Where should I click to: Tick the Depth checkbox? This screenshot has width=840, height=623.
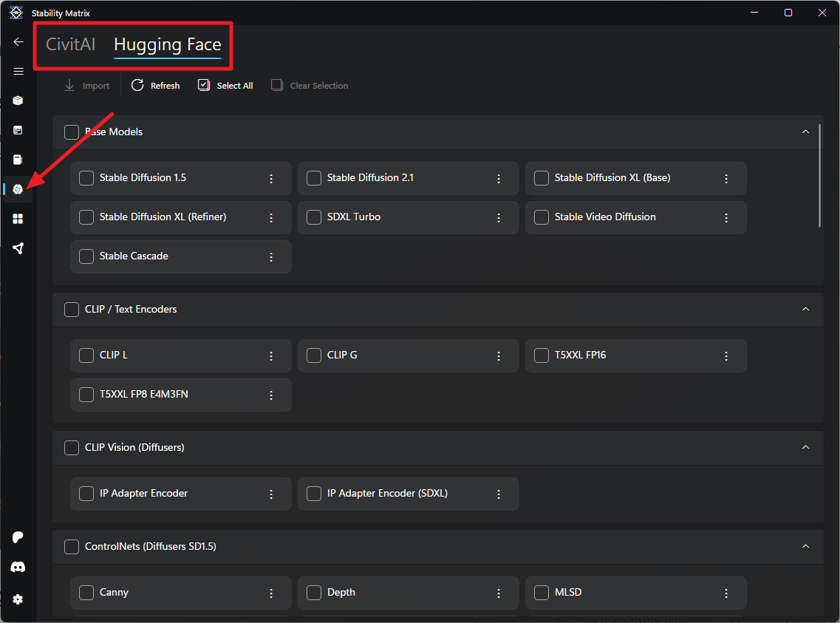(x=314, y=593)
